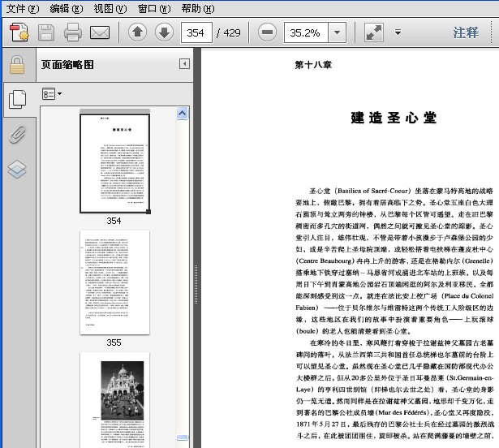Click the fit-page expand arrows icon
The width and height of the screenshot is (499, 448).
click(373, 32)
